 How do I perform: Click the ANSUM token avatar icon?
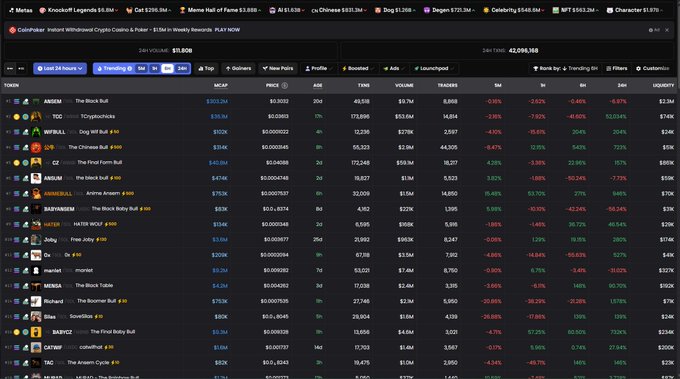[x=36, y=178]
